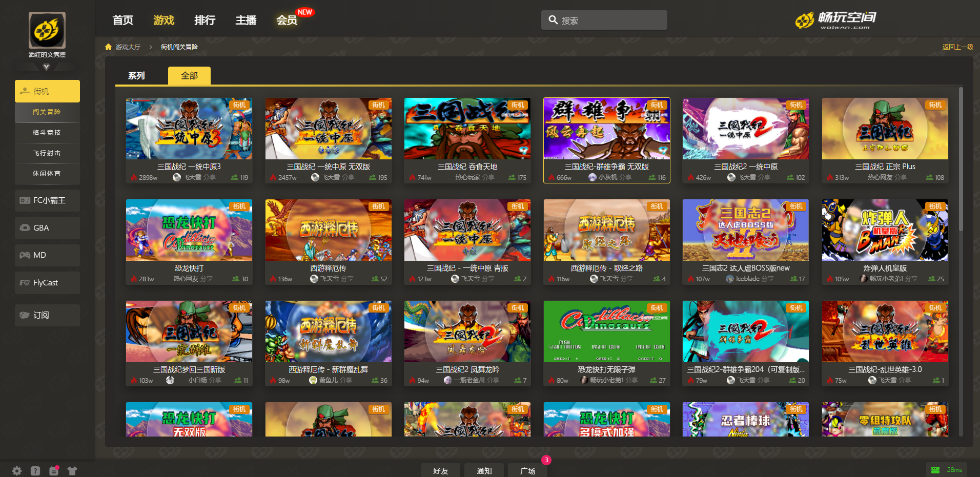Viewport: 980px width, 477px height.
Task: Open the MD sidebar category
Action: (47, 255)
